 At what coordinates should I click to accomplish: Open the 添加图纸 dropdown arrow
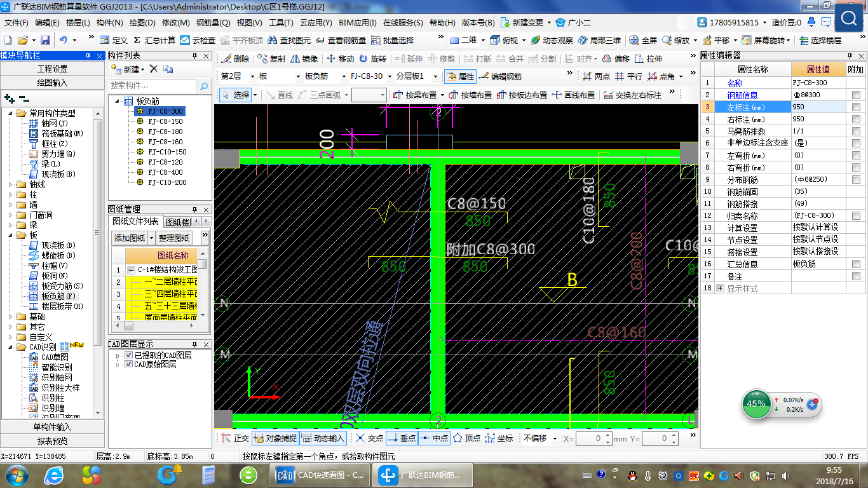pyautogui.click(x=151, y=238)
